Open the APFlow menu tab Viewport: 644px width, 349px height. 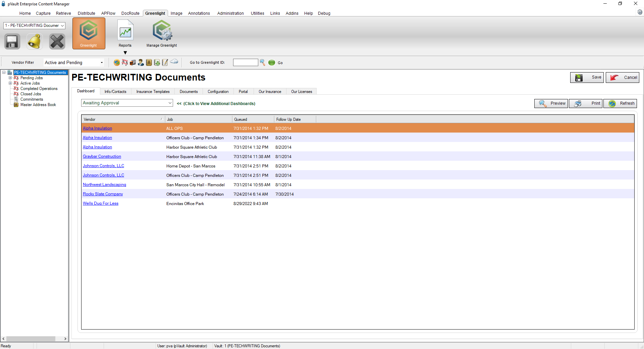point(108,13)
